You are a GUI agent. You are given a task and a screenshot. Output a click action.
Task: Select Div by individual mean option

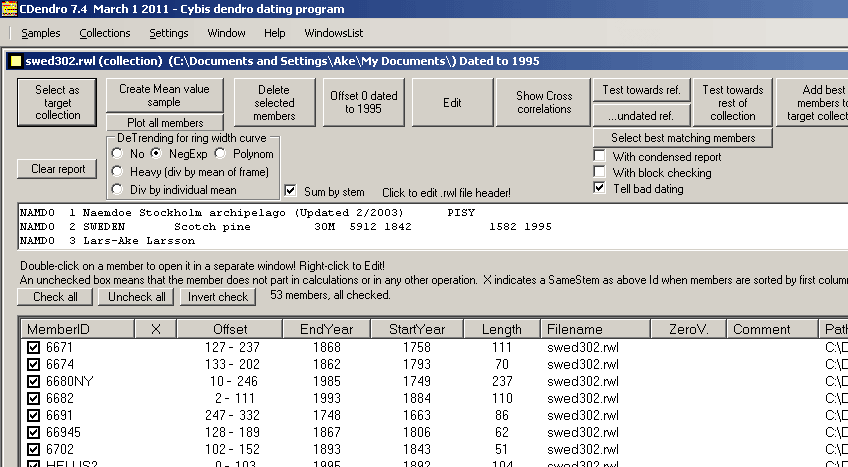(117, 189)
